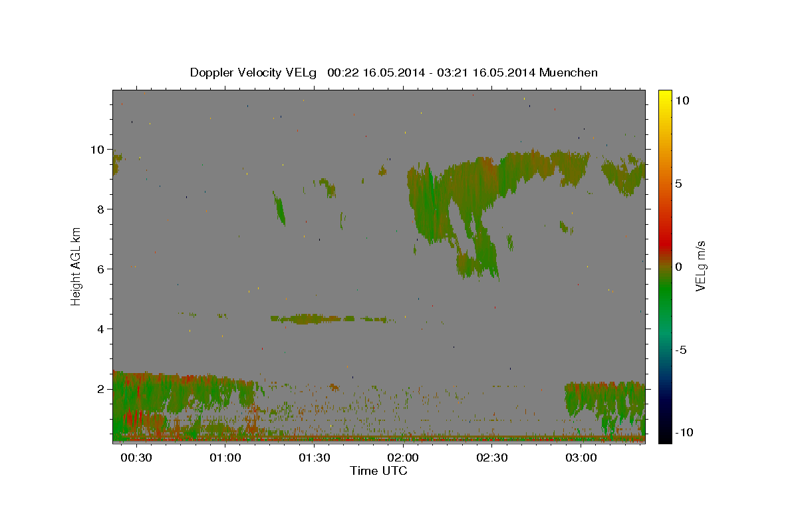This screenshot has width=798, height=532.
Task: Click the 'Muenchen' location in the title
Action: click(569, 72)
